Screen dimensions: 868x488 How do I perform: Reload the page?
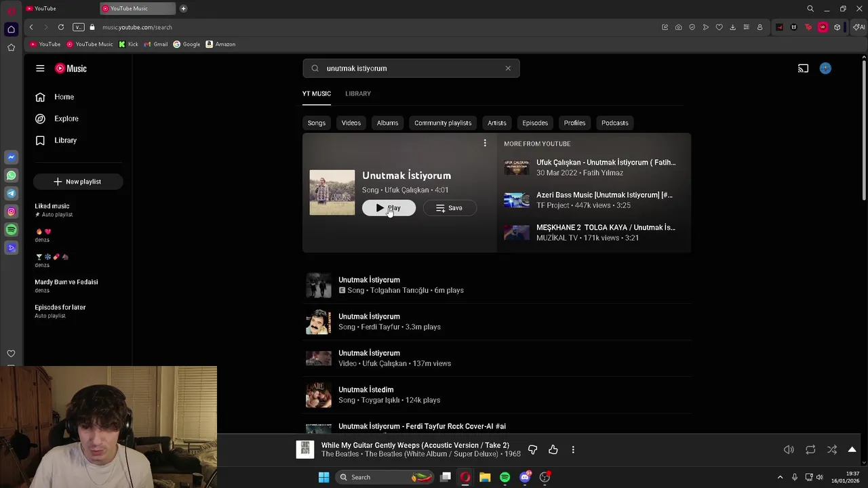click(x=61, y=27)
